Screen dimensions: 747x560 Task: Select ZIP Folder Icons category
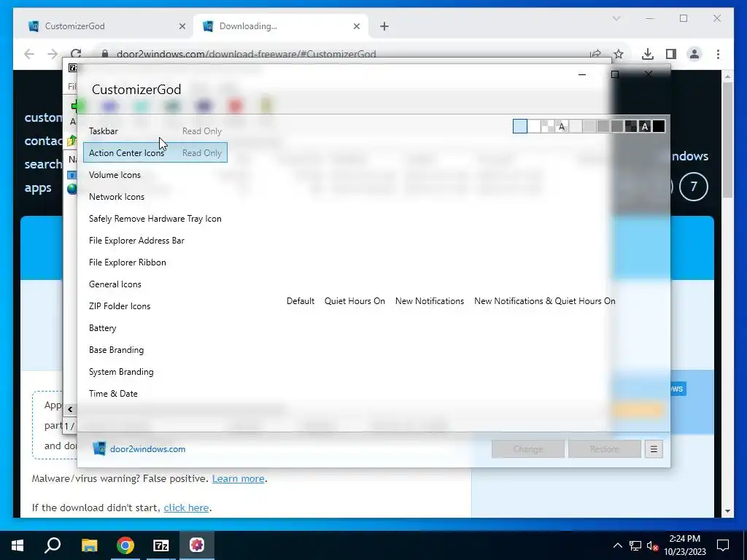click(155, 306)
